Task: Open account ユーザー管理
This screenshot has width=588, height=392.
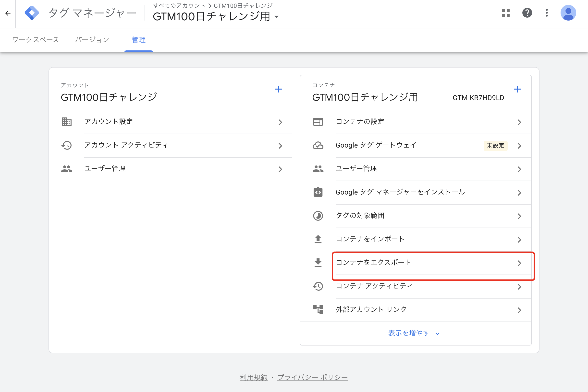Action: [176, 169]
